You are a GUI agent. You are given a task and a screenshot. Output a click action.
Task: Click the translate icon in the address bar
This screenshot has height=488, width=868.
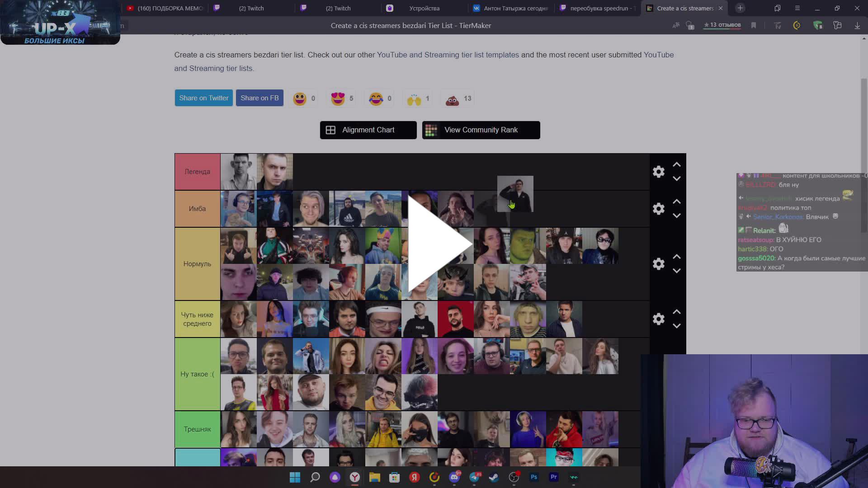tap(676, 26)
